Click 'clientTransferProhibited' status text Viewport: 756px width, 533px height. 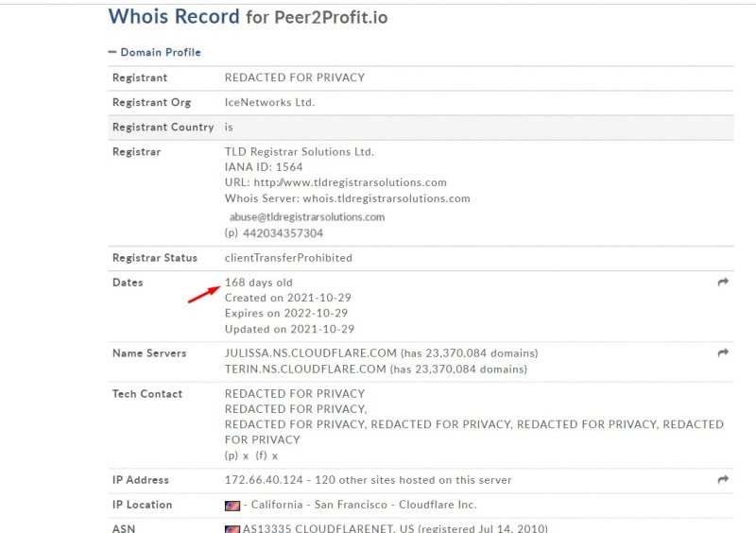[x=288, y=258]
